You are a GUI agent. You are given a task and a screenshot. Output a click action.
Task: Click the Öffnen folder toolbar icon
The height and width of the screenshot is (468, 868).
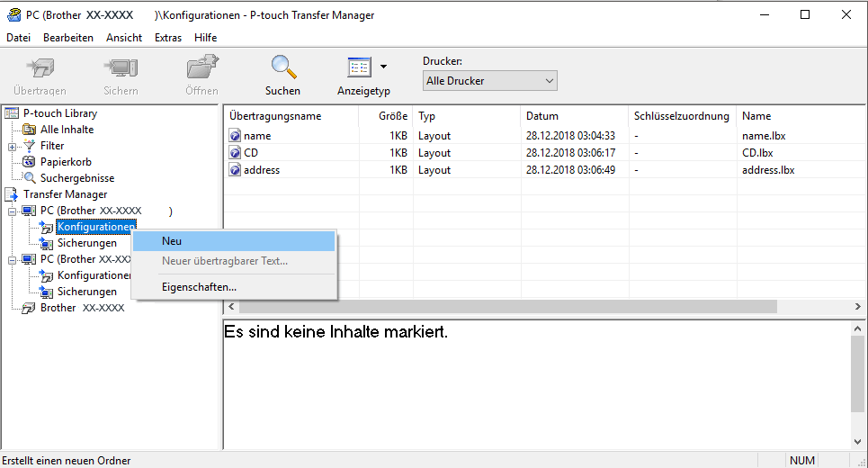coord(202,67)
